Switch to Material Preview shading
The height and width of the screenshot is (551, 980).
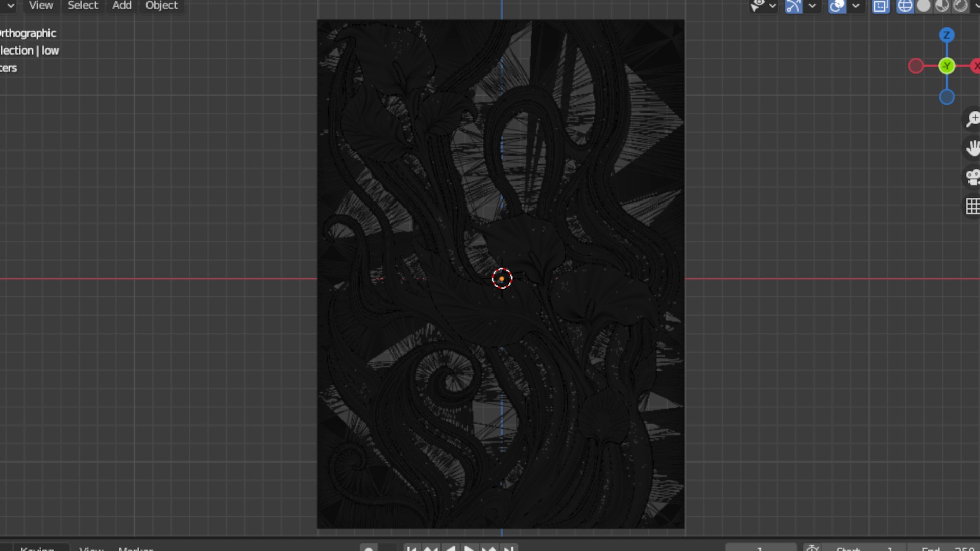[x=942, y=6]
